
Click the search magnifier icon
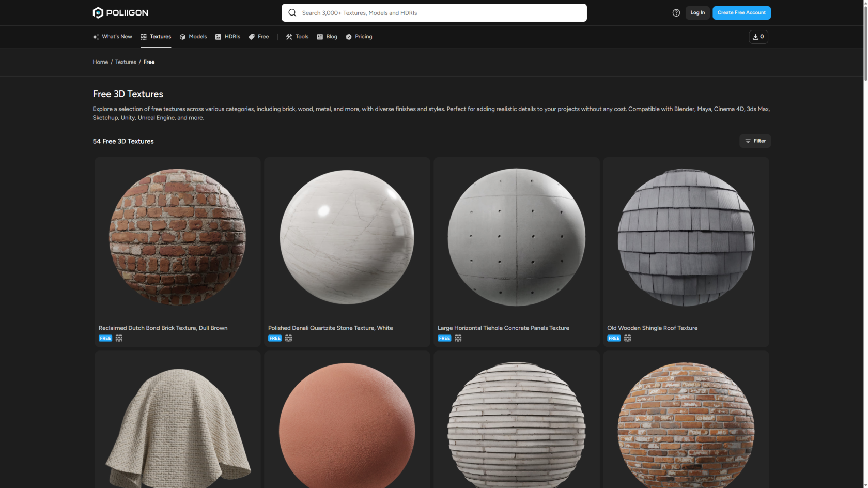click(292, 13)
